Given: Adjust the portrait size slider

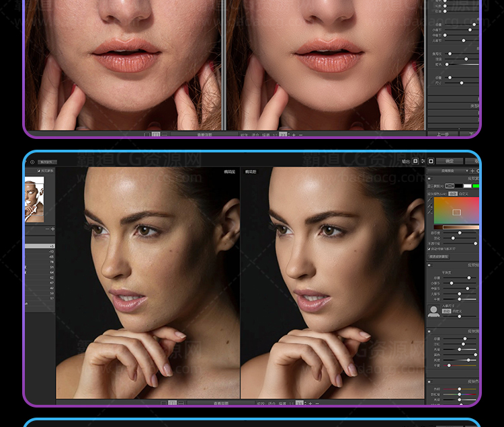Looking at the screenshot, I should [460, 317].
